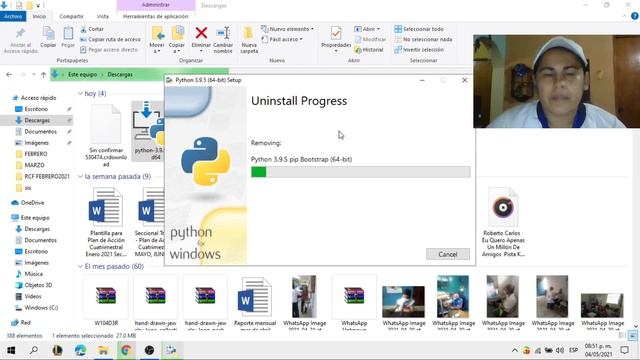Switch to the Compartir ribbon tab

(71, 16)
